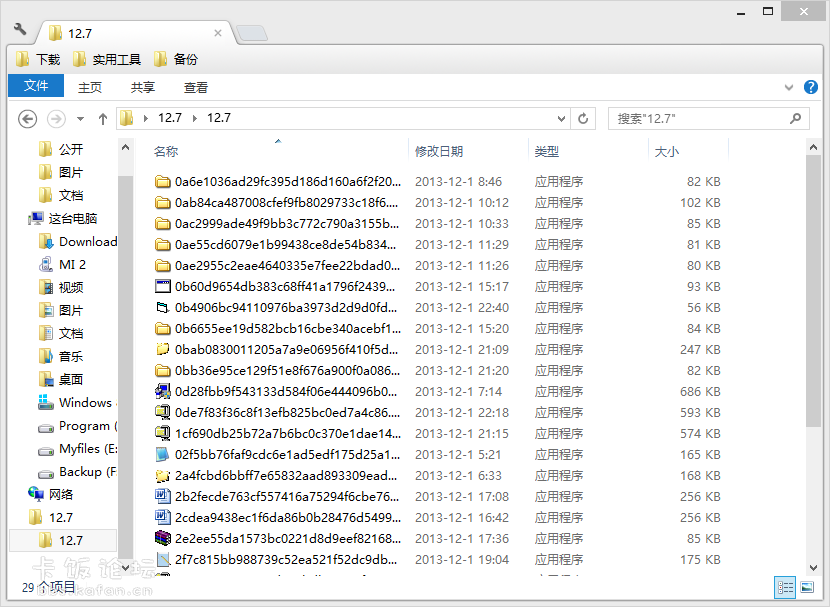
Task: Select 这台电脑 in the navigation tree
Action: [x=72, y=218]
